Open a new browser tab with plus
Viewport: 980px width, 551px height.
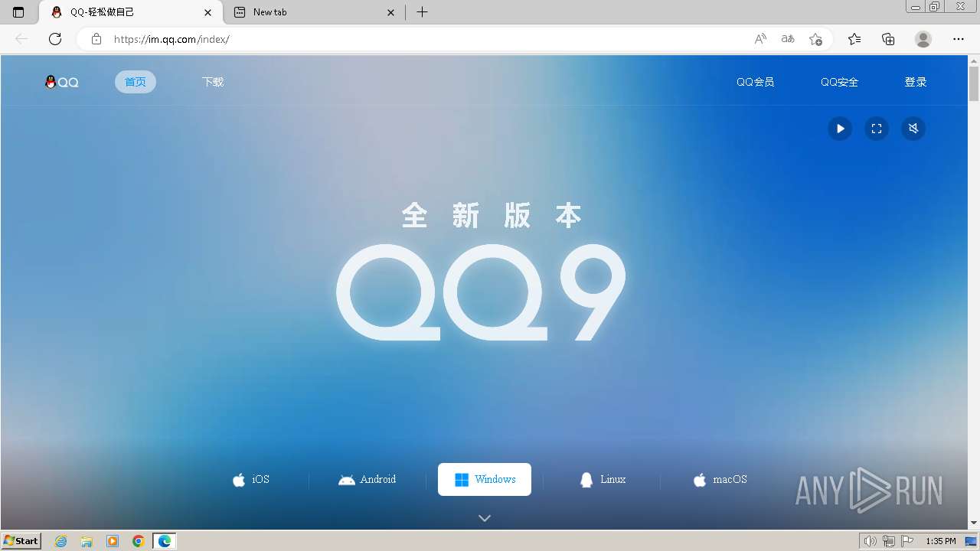[422, 12]
